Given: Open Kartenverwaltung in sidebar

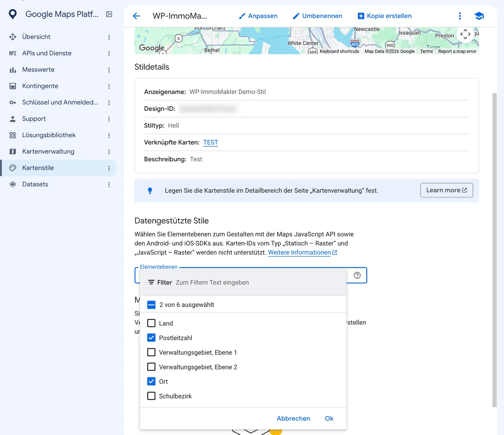Looking at the screenshot, I should point(48,151).
